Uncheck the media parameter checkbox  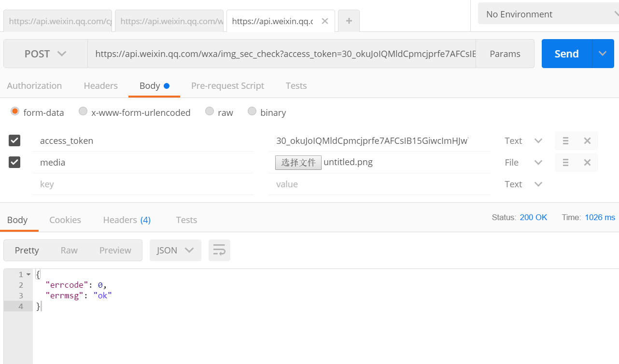(14, 162)
